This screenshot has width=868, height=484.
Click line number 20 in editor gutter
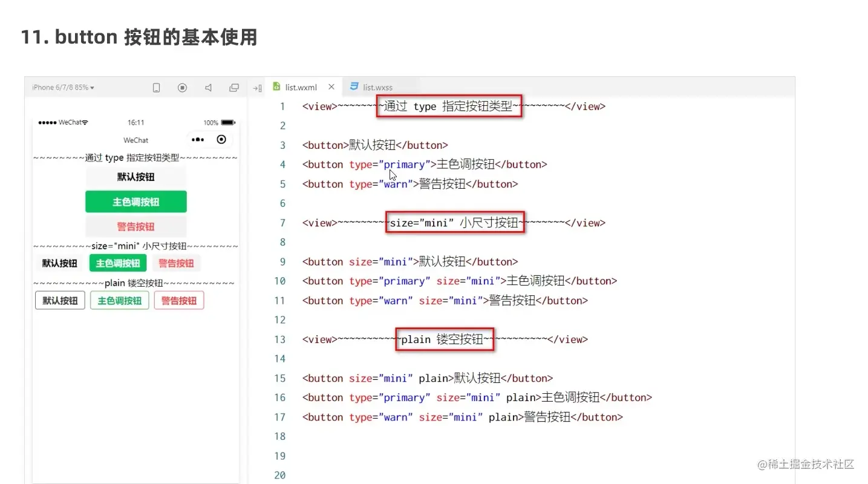279,476
